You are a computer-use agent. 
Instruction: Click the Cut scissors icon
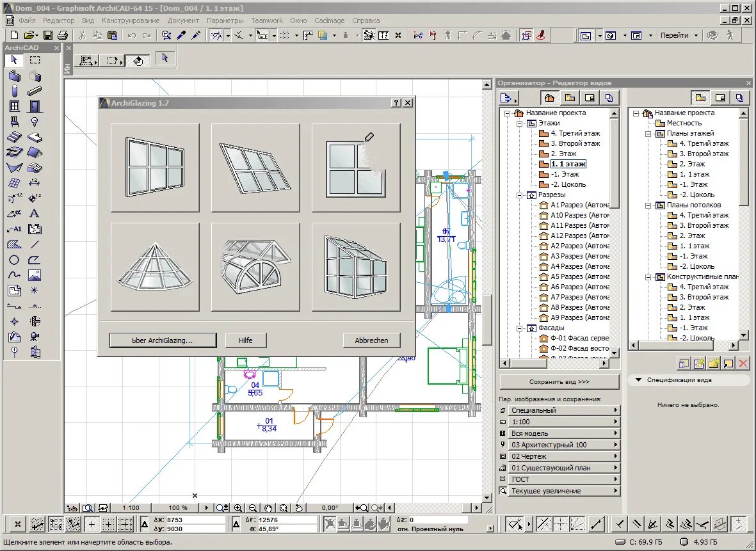(x=82, y=35)
